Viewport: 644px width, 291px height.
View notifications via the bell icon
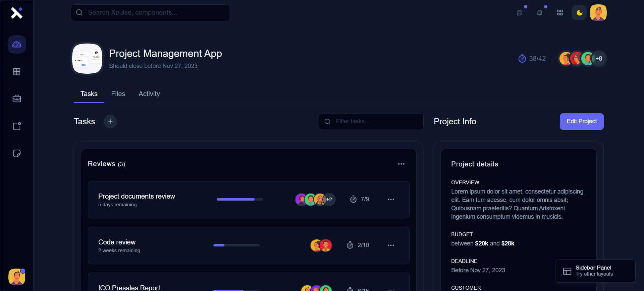540,13
